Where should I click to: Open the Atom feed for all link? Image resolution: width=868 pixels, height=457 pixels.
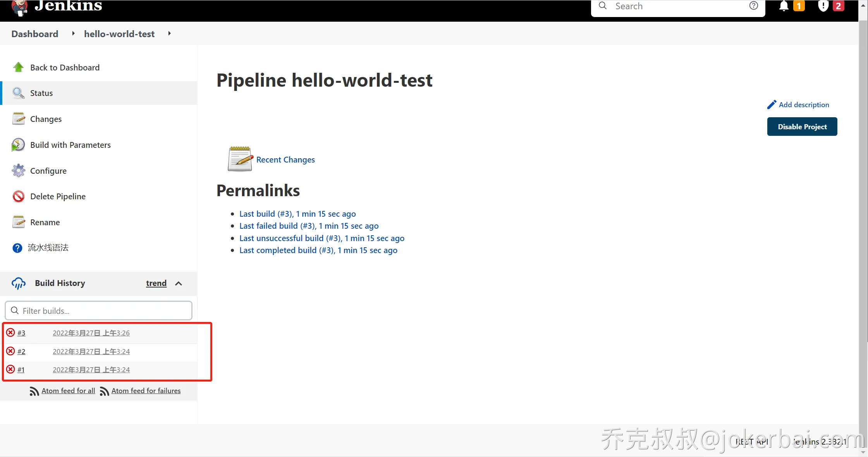click(x=69, y=391)
